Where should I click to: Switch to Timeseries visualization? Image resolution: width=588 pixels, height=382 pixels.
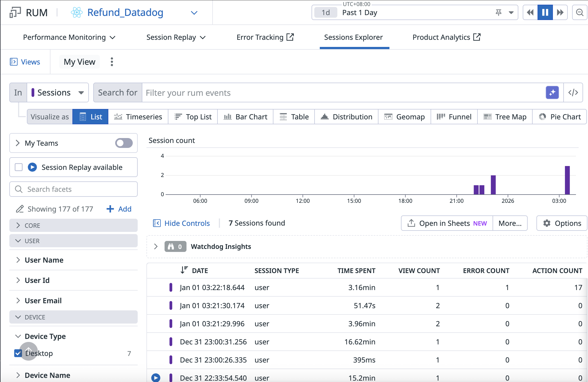[x=138, y=117]
